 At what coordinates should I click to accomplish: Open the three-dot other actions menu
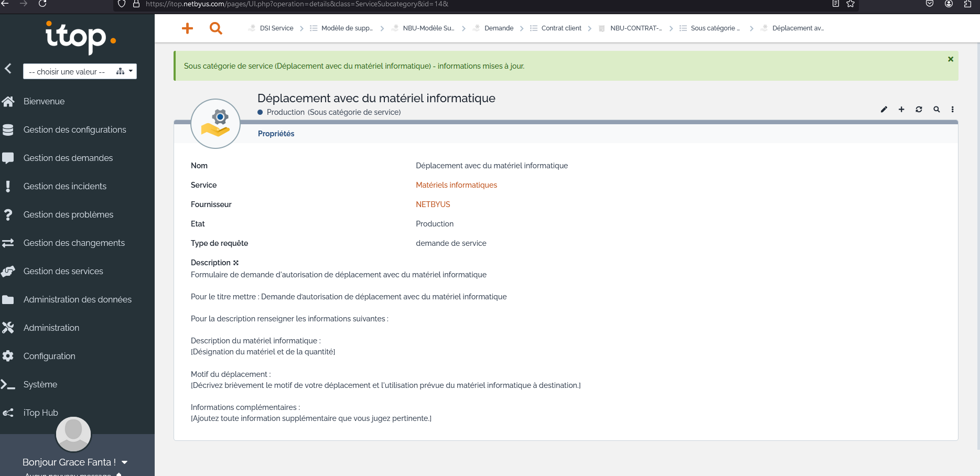click(953, 110)
